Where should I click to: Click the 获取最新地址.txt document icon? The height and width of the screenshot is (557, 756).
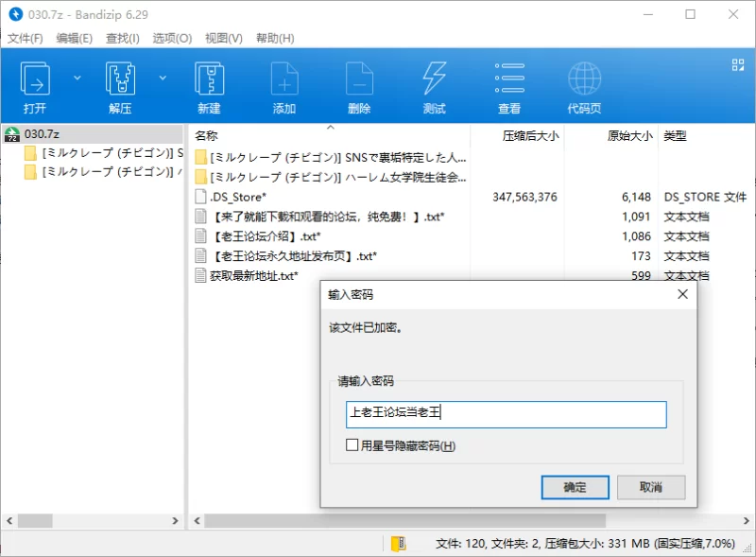[x=200, y=275]
